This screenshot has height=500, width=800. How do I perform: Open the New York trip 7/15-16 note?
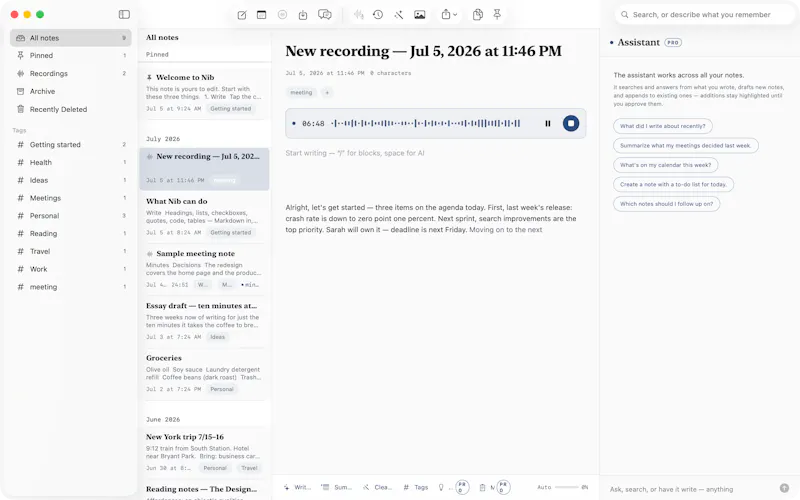tap(204, 452)
